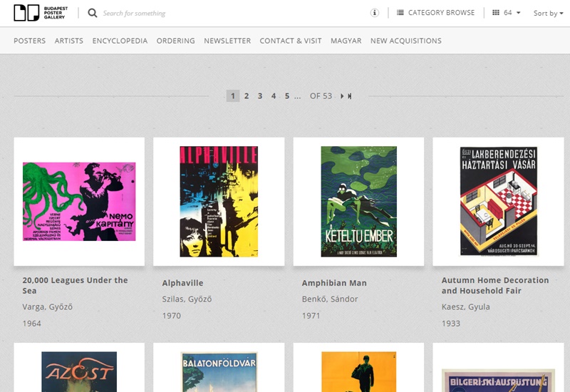
Task: Click the magnifying glass search icon
Action: [93, 13]
